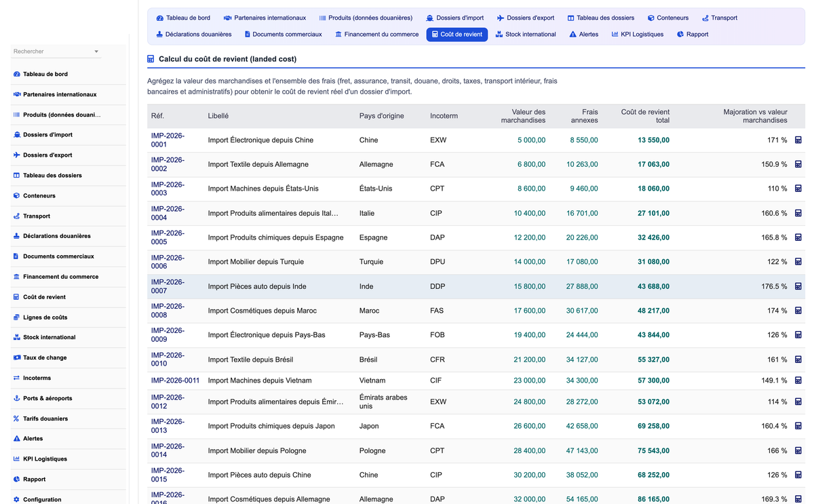Open the Tableau des dossiers tab
The width and height of the screenshot is (814, 504).
[601, 18]
